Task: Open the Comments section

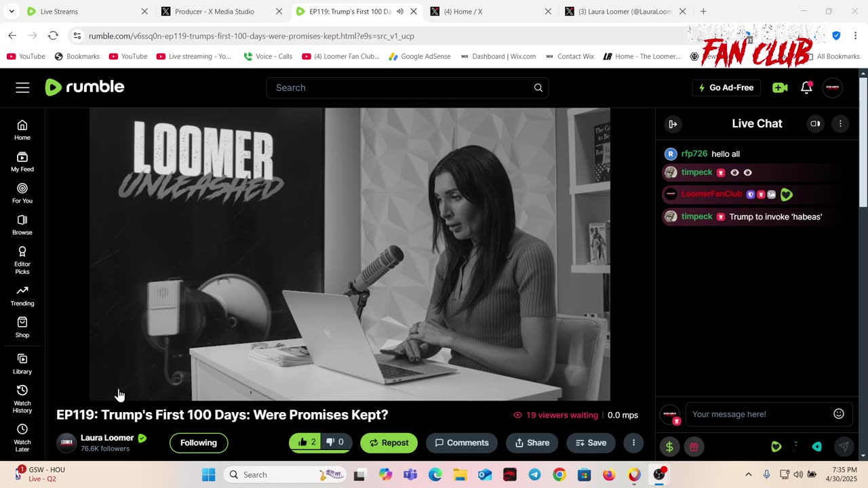Action: point(462,443)
